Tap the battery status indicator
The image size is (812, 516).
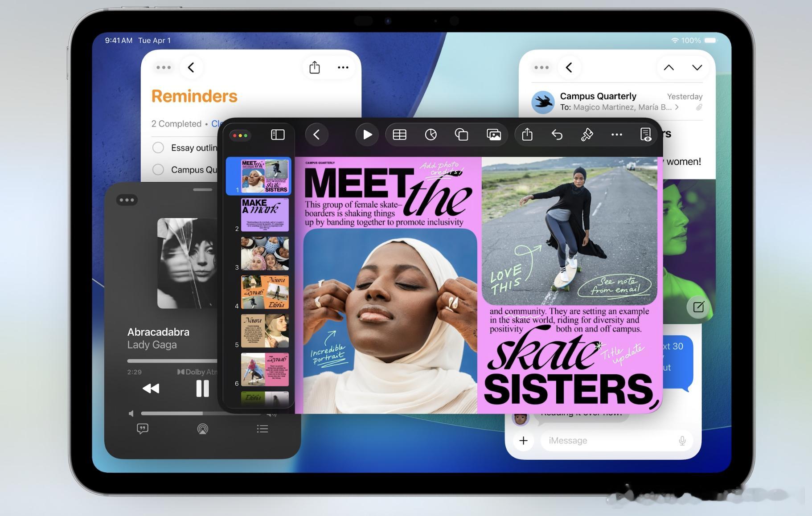711,41
